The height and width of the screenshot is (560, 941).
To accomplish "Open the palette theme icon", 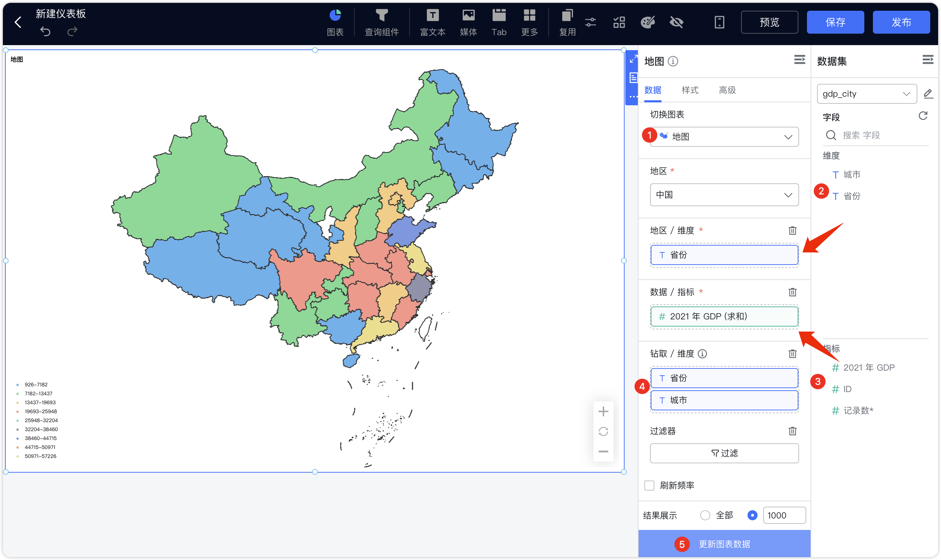I will pos(648,22).
